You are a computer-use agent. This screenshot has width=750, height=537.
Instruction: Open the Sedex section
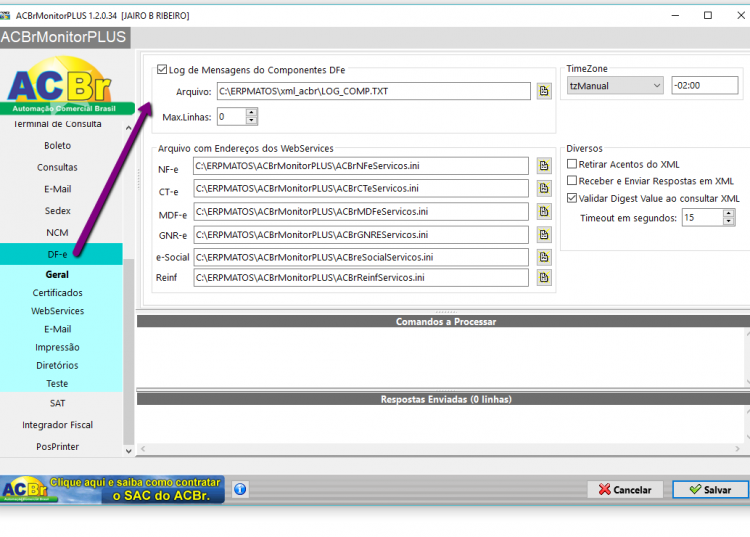click(x=57, y=211)
